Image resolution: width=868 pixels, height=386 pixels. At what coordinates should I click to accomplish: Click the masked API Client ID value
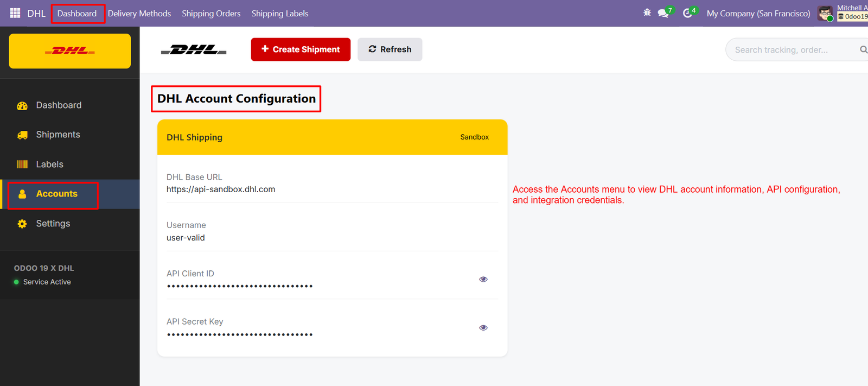pos(240,286)
